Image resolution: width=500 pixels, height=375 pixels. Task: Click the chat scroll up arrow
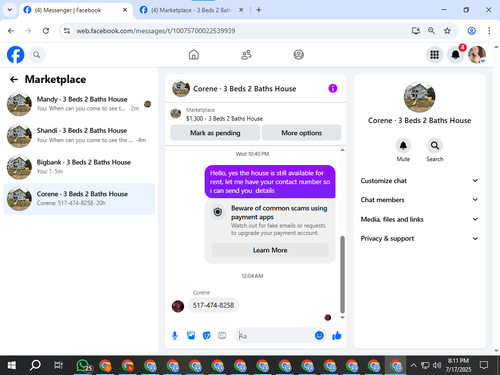tap(342, 150)
